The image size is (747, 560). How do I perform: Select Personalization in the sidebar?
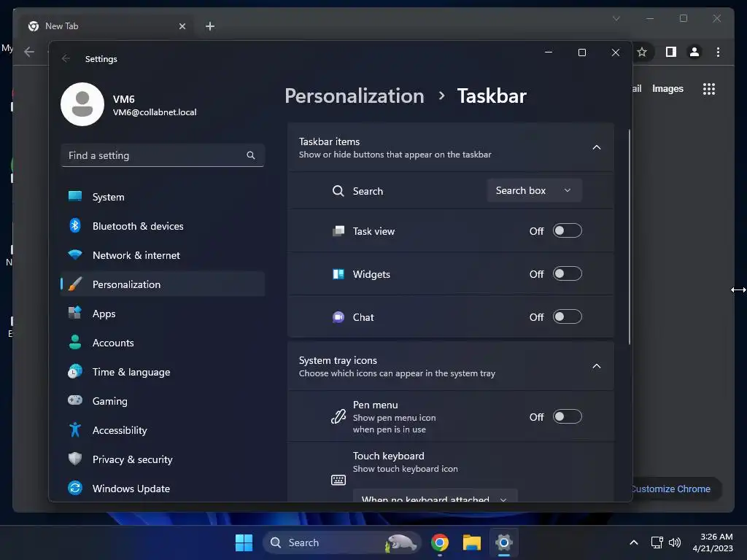click(x=162, y=284)
